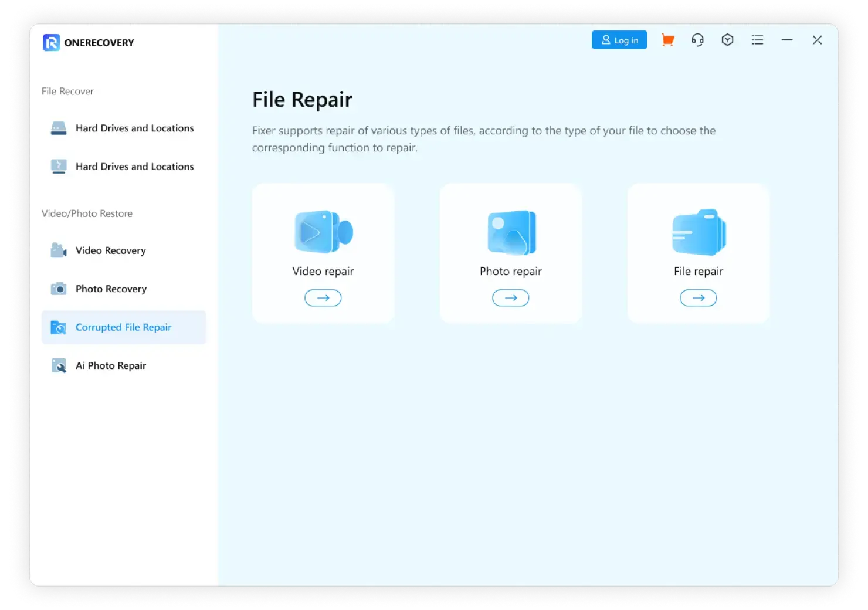Select Corrupted File Repair sidebar item
868x610 pixels.
123,327
